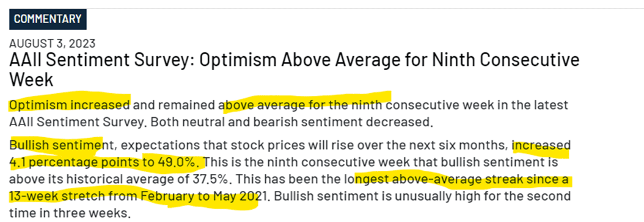Click the highlighted "Optimism increased" text
The image size is (644, 222).
(70, 105)
